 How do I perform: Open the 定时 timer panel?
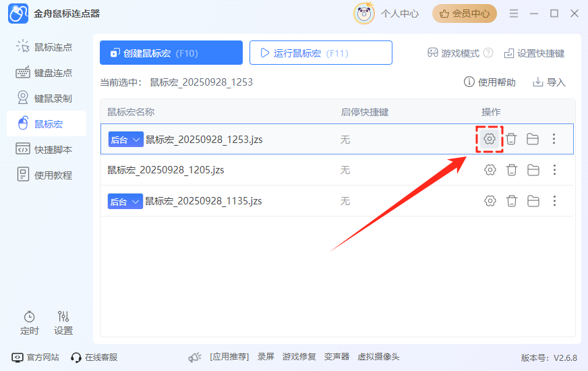(29, 323)
